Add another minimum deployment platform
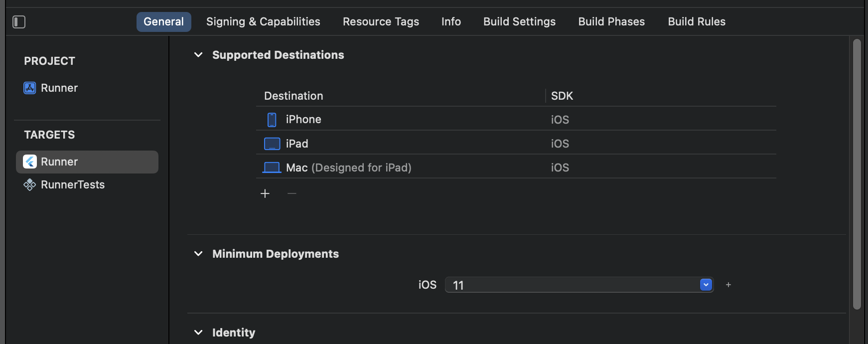Screen dimensions: 868x344 click(728, 285)
